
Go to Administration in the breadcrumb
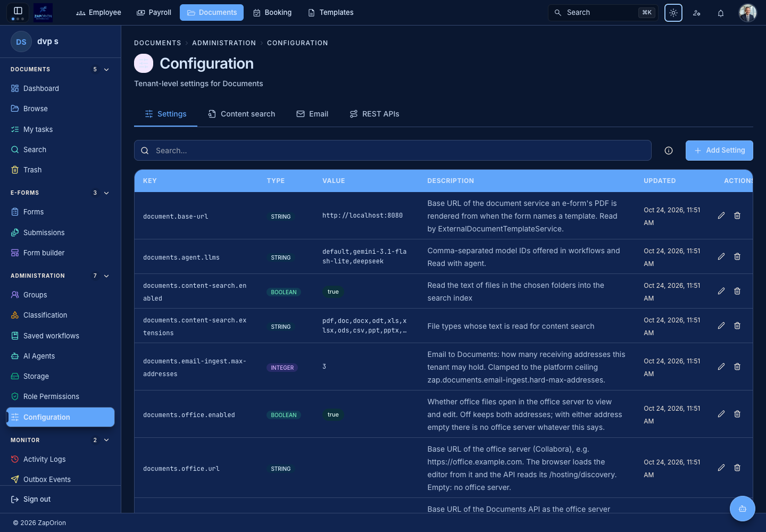coord(224,43)
